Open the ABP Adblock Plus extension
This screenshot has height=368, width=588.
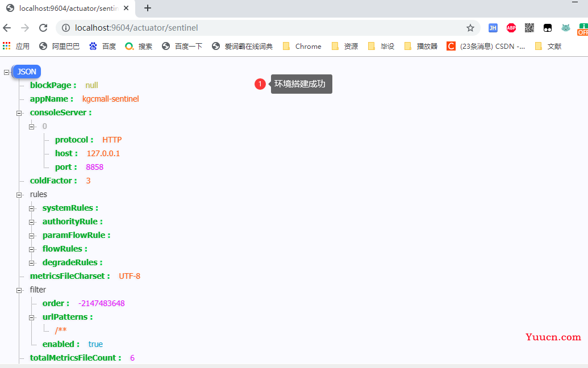tap(511, 28)
